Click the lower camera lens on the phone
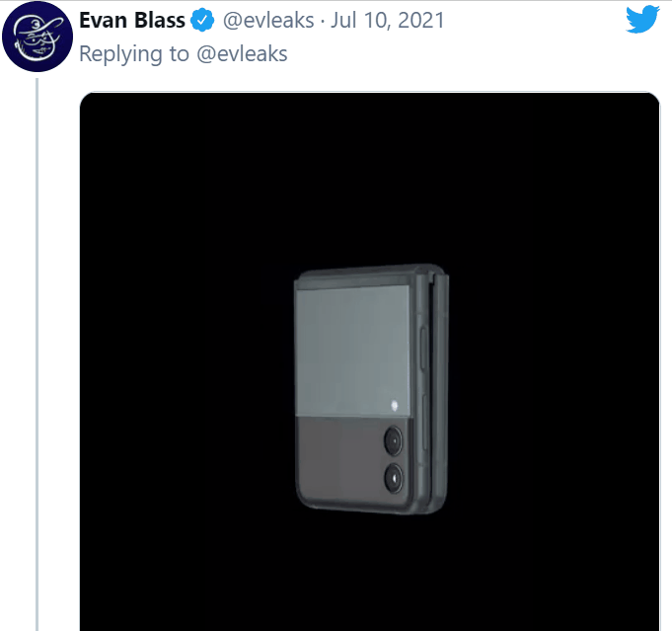 (x=393, y=478)
